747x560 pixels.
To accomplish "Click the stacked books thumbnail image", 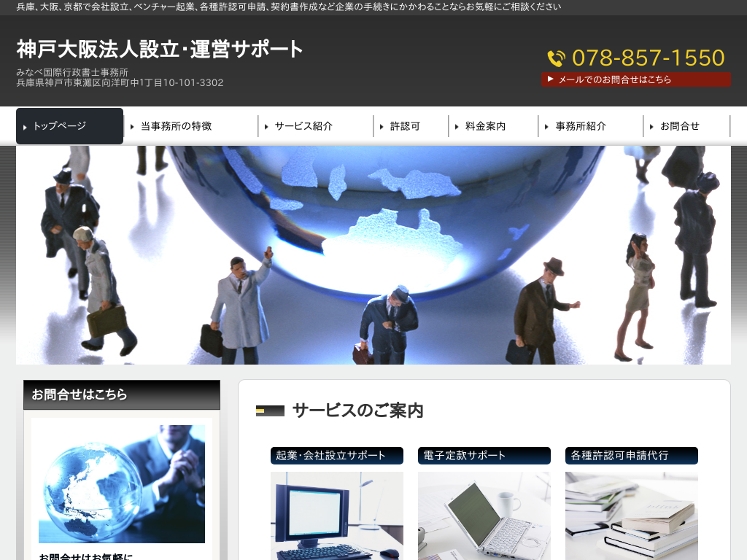I will [632, 515].
